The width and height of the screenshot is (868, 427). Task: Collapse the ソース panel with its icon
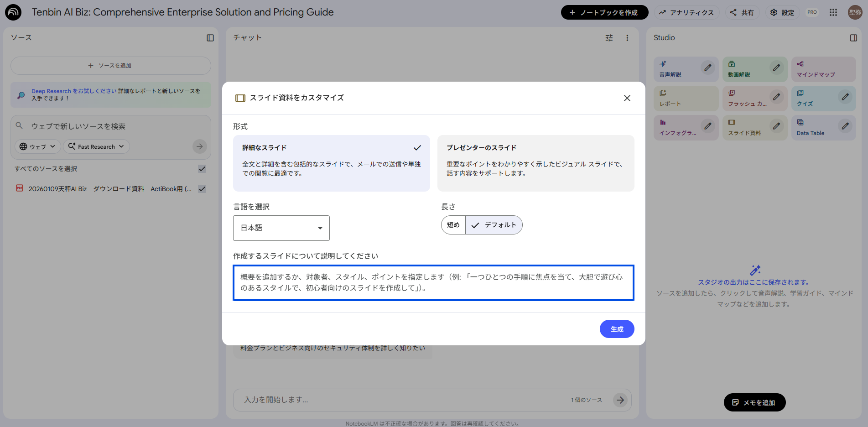tap(210, 38)
